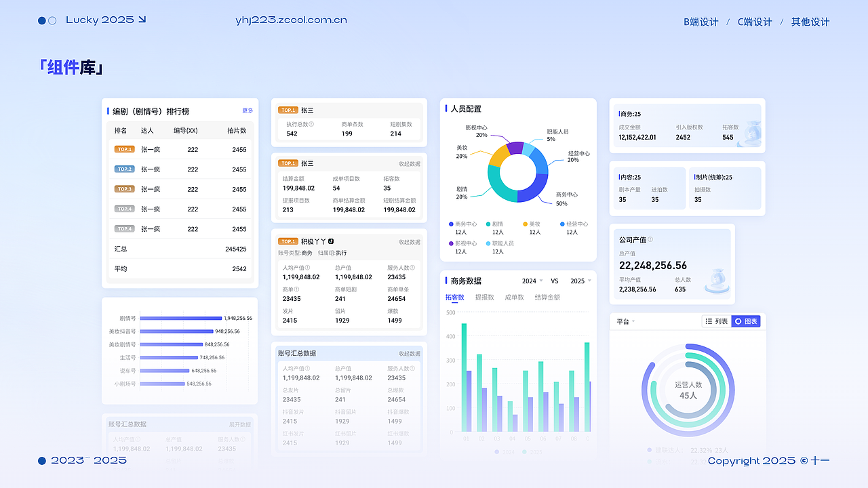The height and width of the screenshot is (488, 868).
Task: Click 更多 link in 编剧排行榜 header
Action: coord(248,110)
